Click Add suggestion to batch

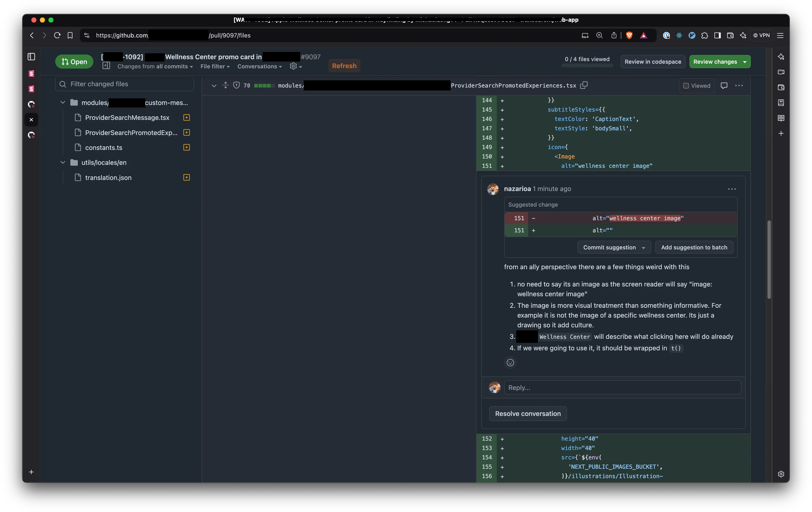tap(694, 247)
